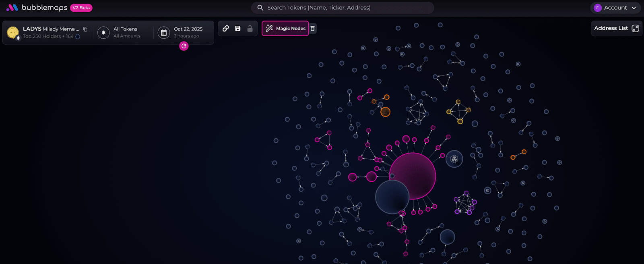Open the calendar date icon
Screen dimensions: 644x264
tap(164, 33)
